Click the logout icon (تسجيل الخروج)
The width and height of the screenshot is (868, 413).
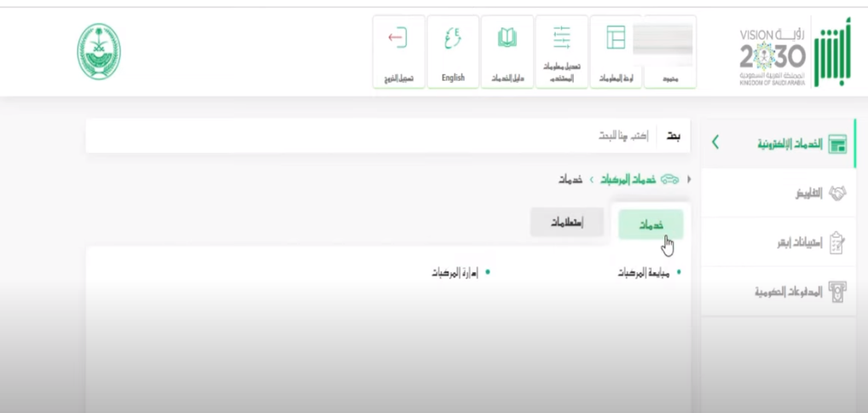[397, 51]
